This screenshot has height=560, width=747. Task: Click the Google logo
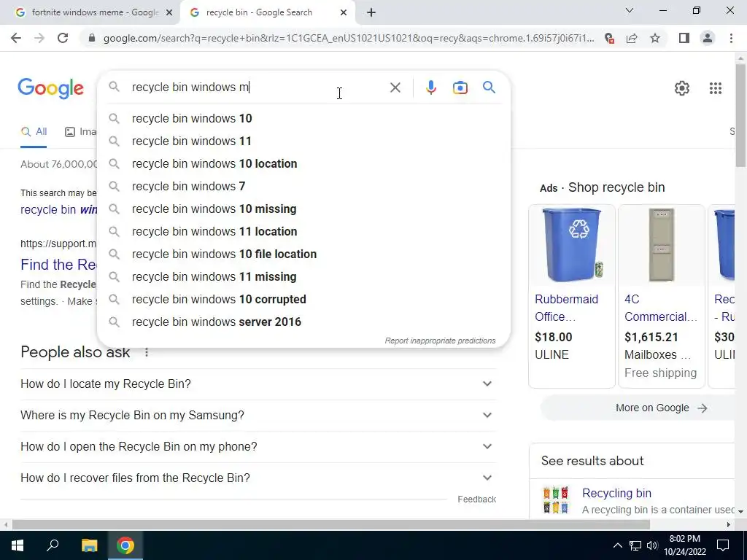coord(51,88)
